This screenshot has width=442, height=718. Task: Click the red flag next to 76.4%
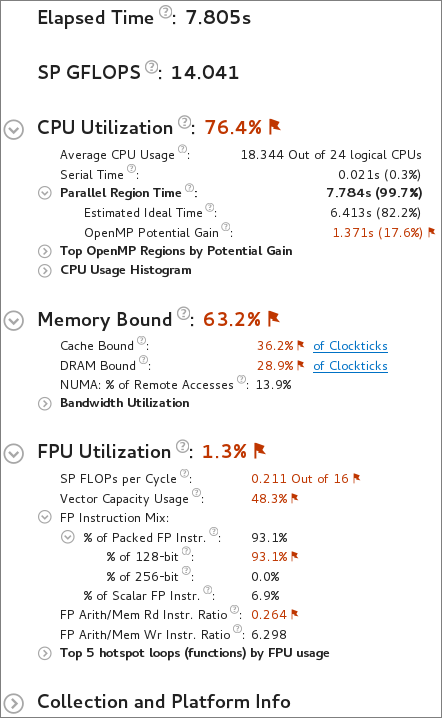tap(274, 126)
